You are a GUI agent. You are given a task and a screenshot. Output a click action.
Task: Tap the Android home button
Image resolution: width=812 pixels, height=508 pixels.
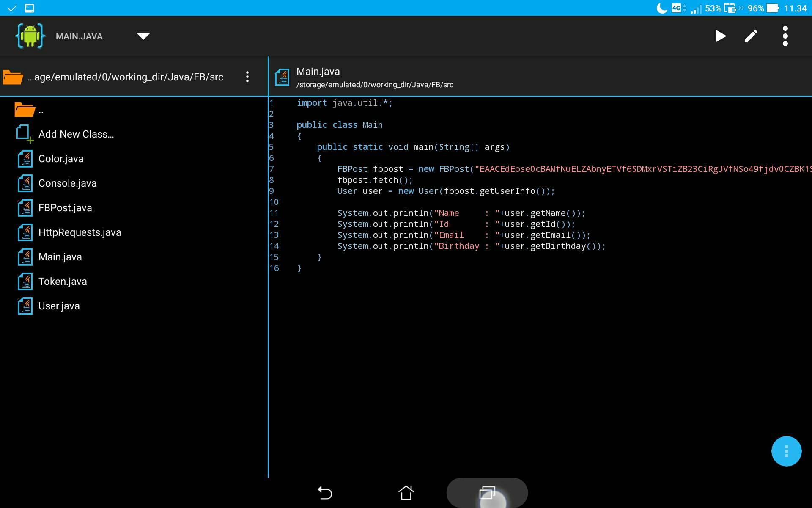406,493
